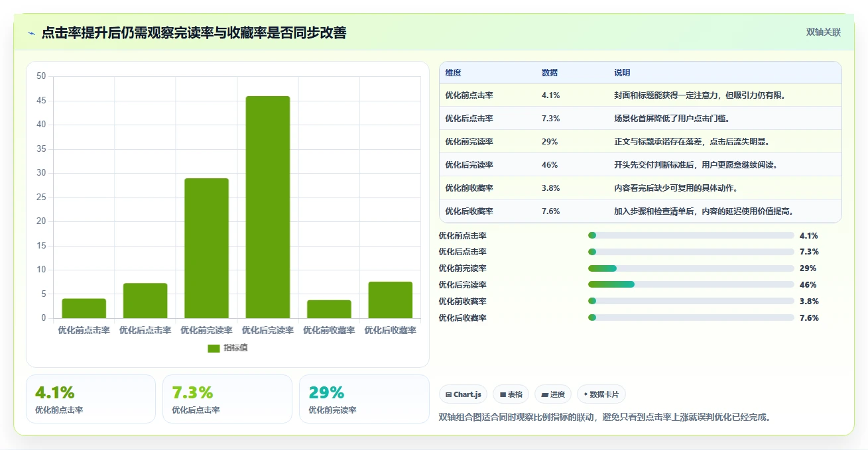Screen dimensions: 868x450
Task: Click 优化前完读率 in the table's 维度 column
Action: pos(469,142)
